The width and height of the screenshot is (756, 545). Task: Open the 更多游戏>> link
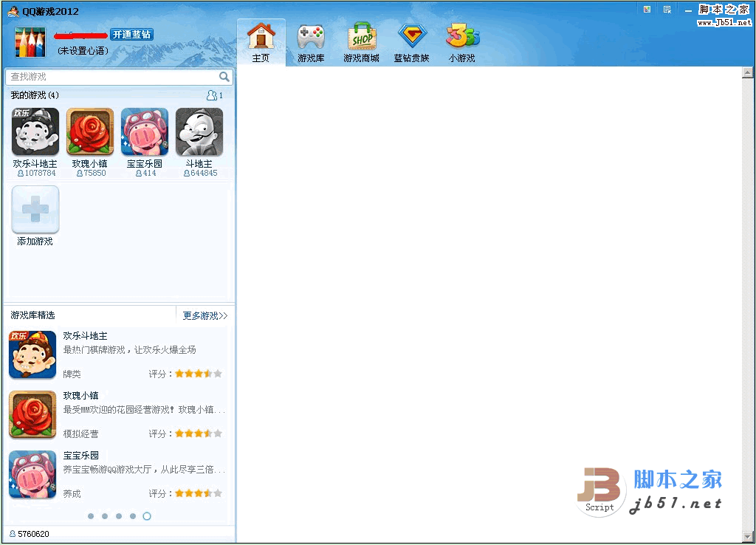pos(205,316)
